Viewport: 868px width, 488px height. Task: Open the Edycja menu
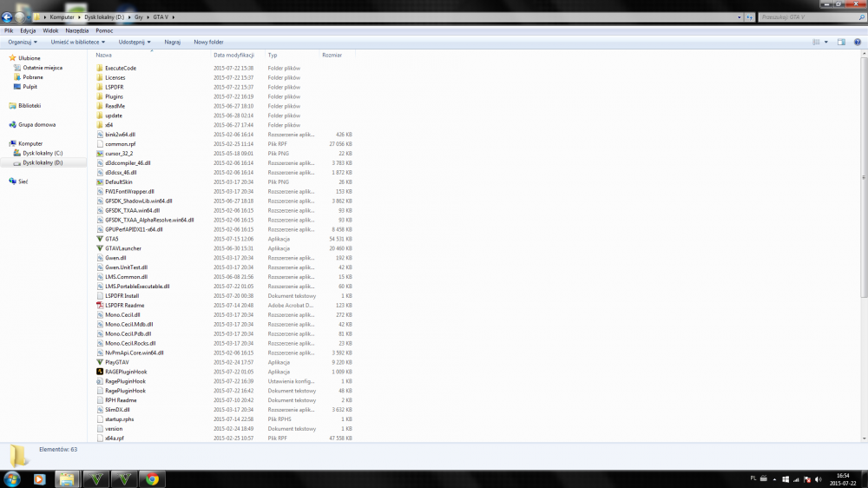[28, 31]
